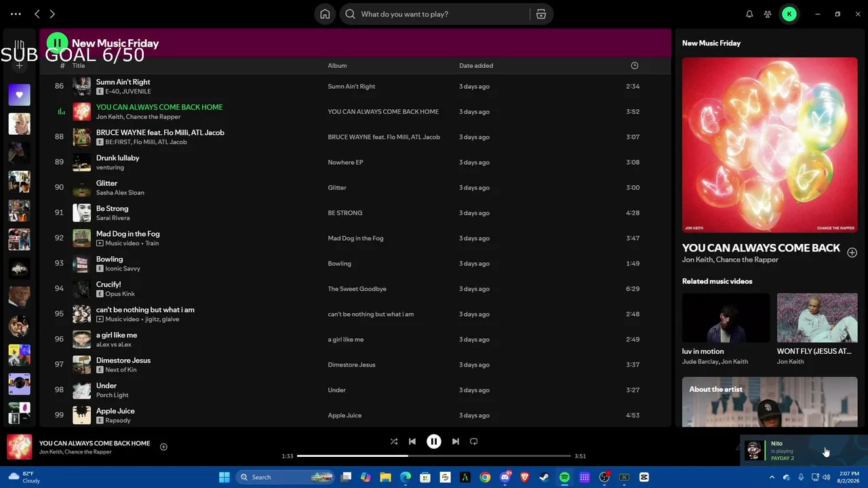Open the three-dot app menu
The width and height of the screenshot is (868, 488).
16,14
